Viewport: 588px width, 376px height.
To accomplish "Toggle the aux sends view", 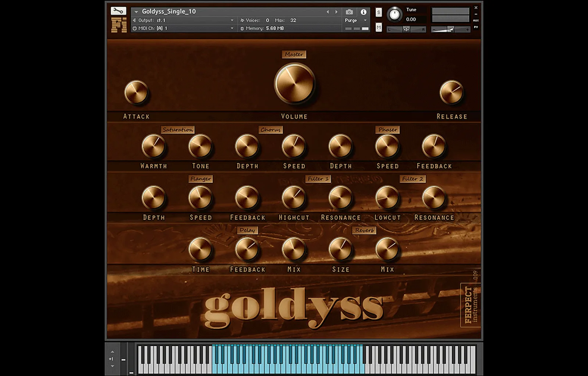I will (476, 21).
